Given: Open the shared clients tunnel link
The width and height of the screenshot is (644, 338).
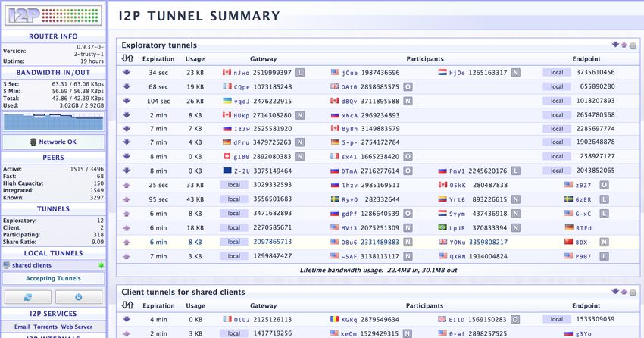Looking at the screenshot, I should tap(32, 265).
